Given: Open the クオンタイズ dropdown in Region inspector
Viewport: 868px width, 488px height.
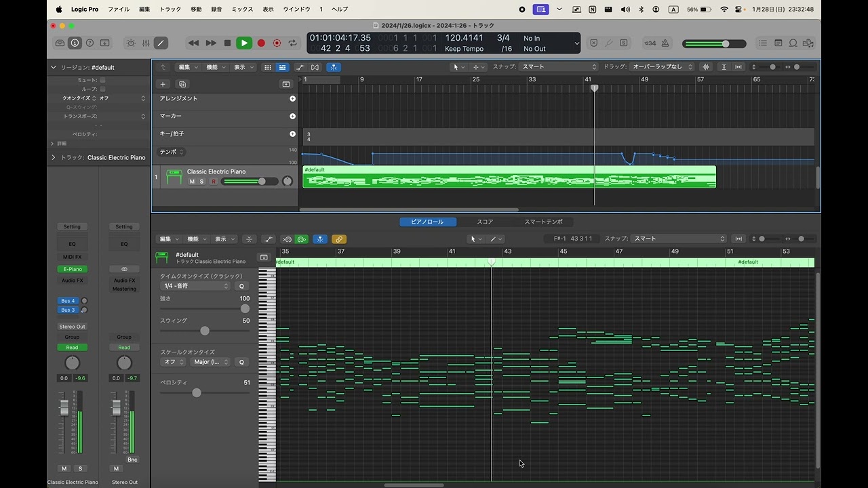Looking at the screenshot, I should (122, 98).
